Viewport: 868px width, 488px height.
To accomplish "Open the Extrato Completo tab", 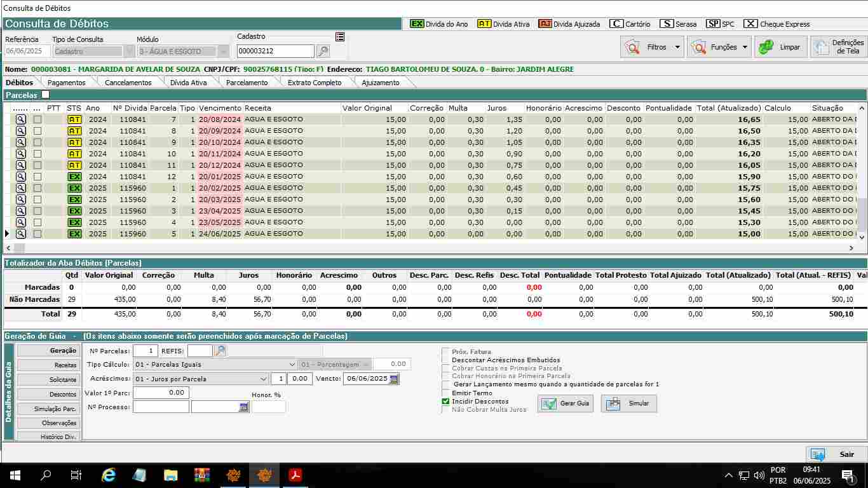I will tap(314, 83).
